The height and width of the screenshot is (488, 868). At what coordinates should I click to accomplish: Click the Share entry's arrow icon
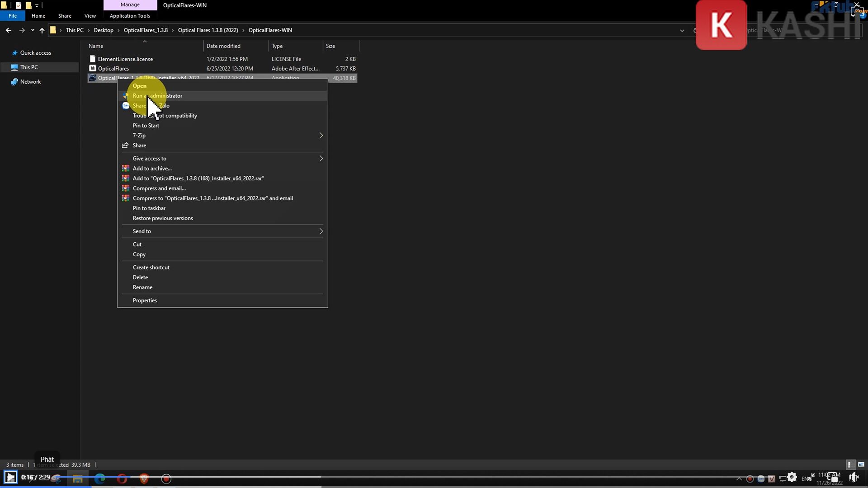(x=125, y=145)
